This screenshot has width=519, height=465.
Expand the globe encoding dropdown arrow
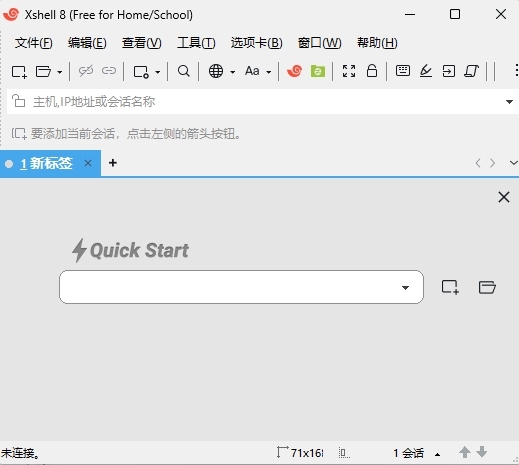(232, 72)
